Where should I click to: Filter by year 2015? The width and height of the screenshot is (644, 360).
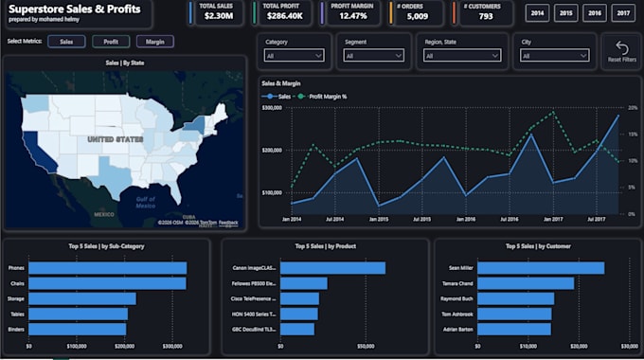[566, 13]
